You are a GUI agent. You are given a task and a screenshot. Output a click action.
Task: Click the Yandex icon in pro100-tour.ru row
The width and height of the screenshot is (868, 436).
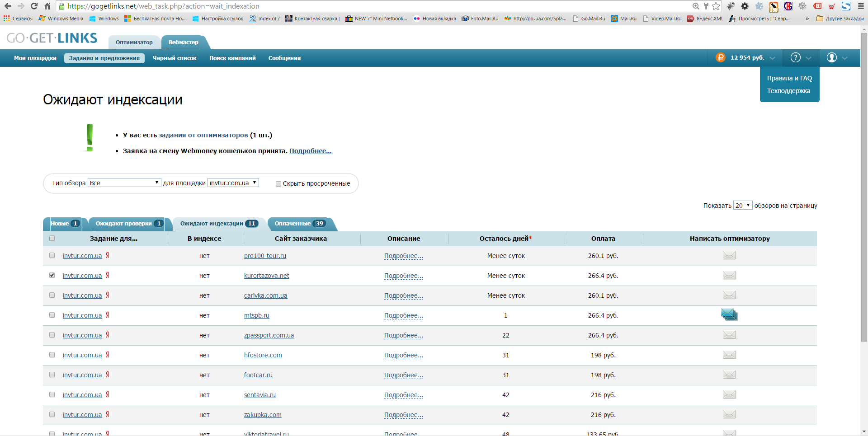[108, 255]
